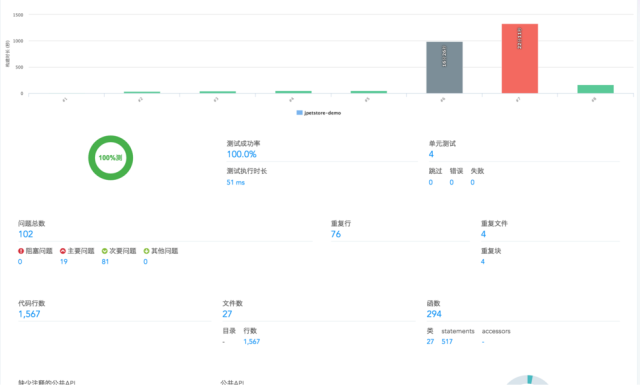Image resolution: width=640 pixels, height=386 pixels.
Task: Open the minor issues count 81
Action: (105, 262)
